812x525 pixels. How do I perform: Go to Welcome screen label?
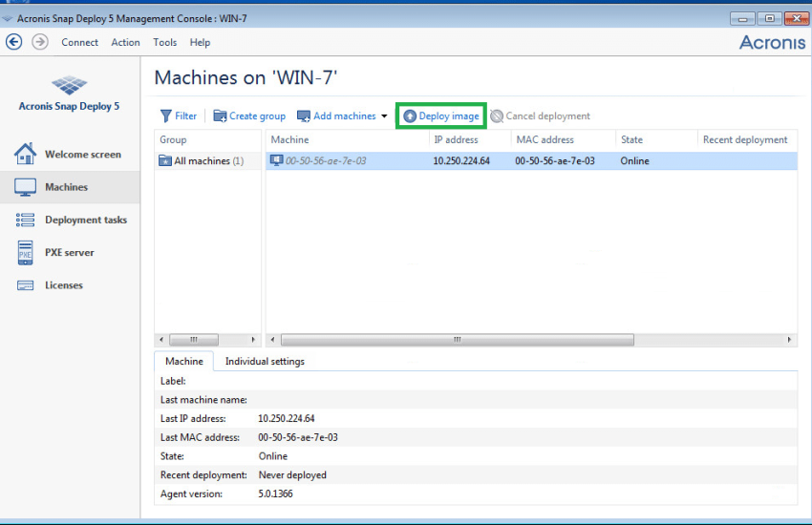click(83, 154)
